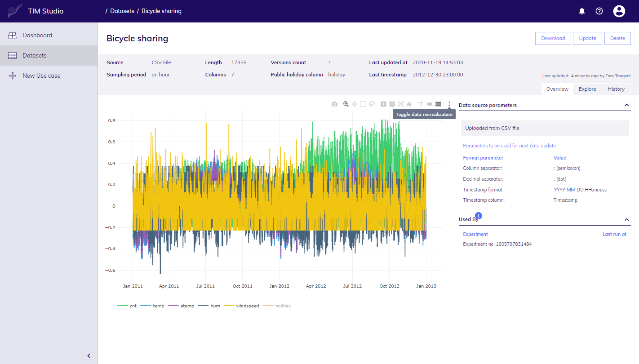The image size is (639, 364).
Task: Click the Datasets table icon in sidebar
Action: [13, 55]
